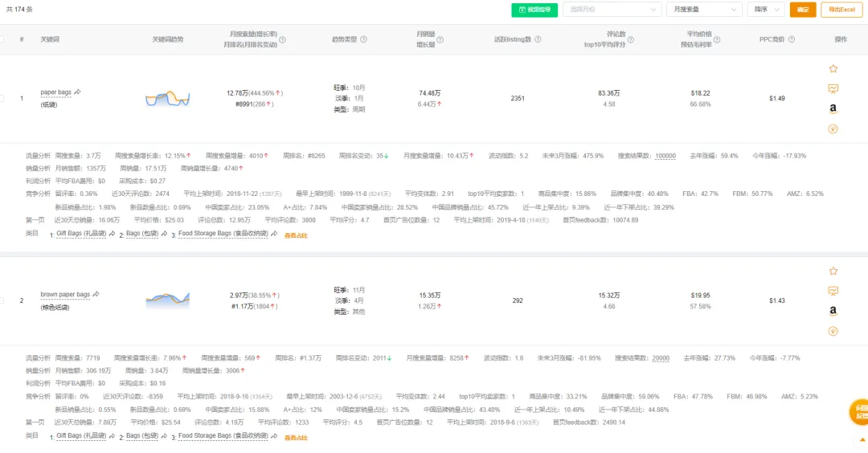Click the orange floating feedback button at the right edge
868x453 pixels.
[x=860, y=412]
